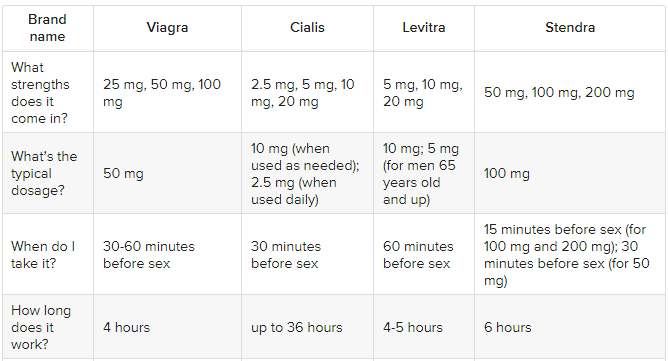This screenshot has width=668, height=361.
Task: Click the Viagra column header
Action: click(x=167, y=28)
